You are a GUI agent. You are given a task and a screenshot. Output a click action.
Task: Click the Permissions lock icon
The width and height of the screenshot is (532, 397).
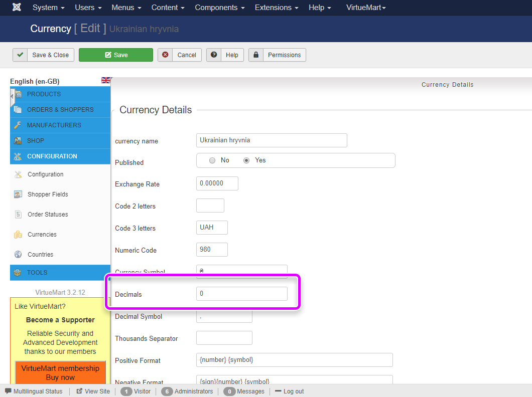point(256,55)
